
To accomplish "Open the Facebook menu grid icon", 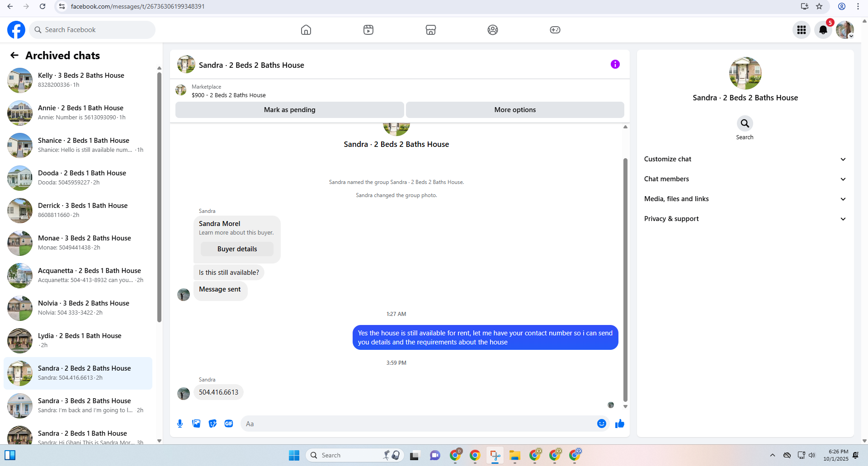I will 802,30.
